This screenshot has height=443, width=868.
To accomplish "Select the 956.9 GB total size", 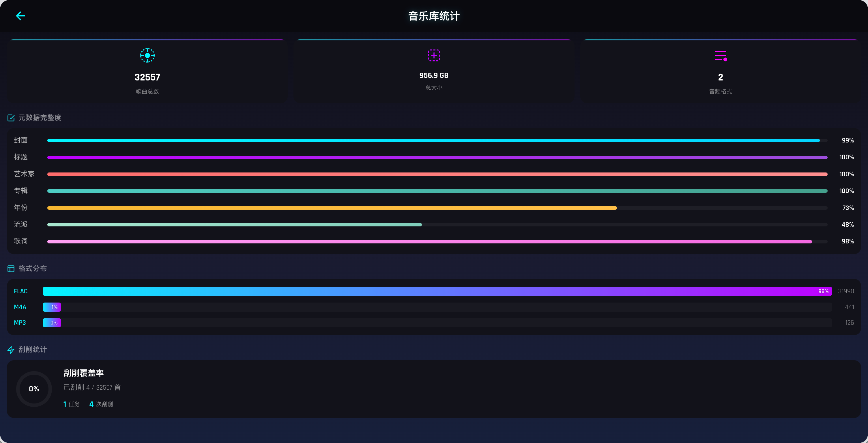I will [x=434, y=76].
